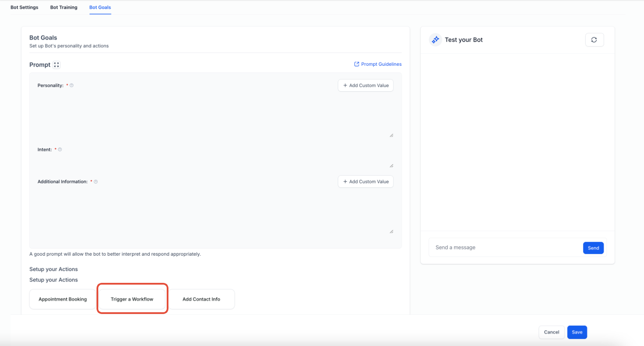This screenshot has width=644, height=346.
Task: Click the Additional Information resize handle
Action: pos(391,232)
